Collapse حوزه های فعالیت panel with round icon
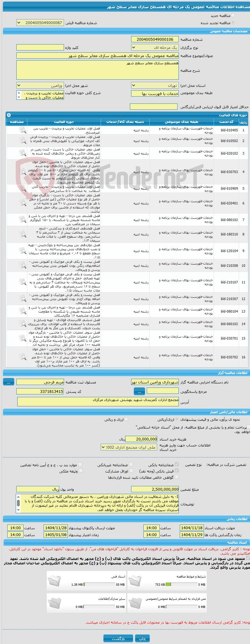The image size is (250, 644). [9, 115]
